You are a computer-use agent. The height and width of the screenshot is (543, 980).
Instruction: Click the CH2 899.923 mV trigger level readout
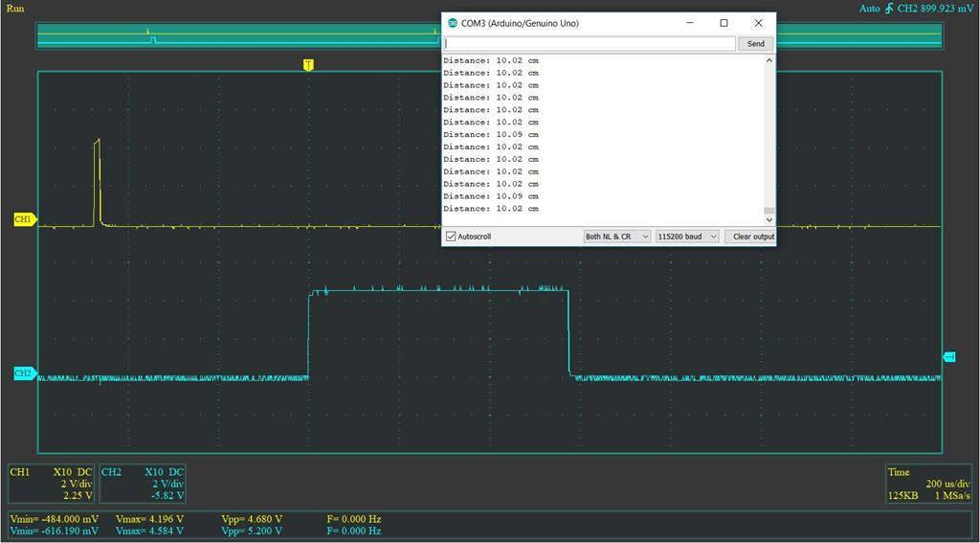935,9
